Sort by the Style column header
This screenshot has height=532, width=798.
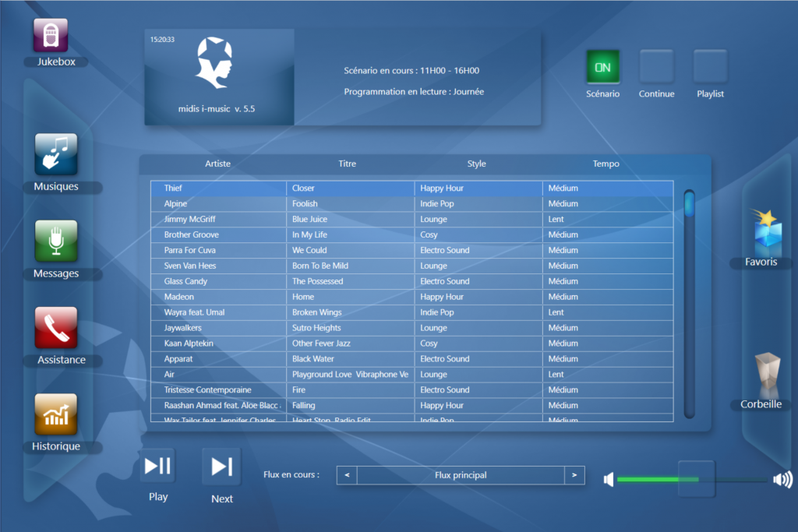(476, 164)
